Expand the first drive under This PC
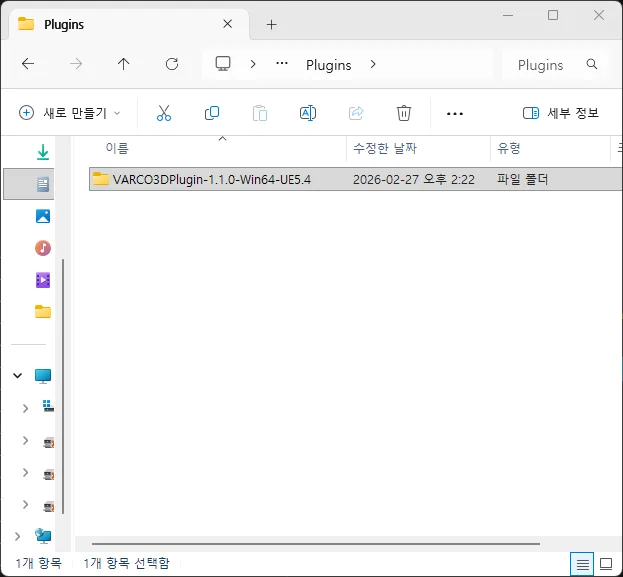Image resolution: width=623 pixels, height=577 pixels. pyautogui.click(x=25, y=408)
